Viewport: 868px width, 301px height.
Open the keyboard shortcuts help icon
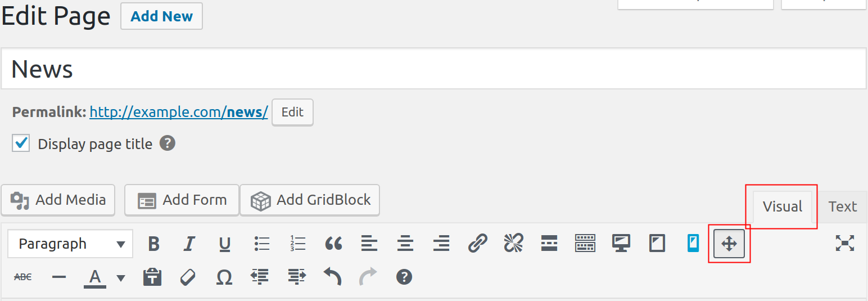[404, 277]
